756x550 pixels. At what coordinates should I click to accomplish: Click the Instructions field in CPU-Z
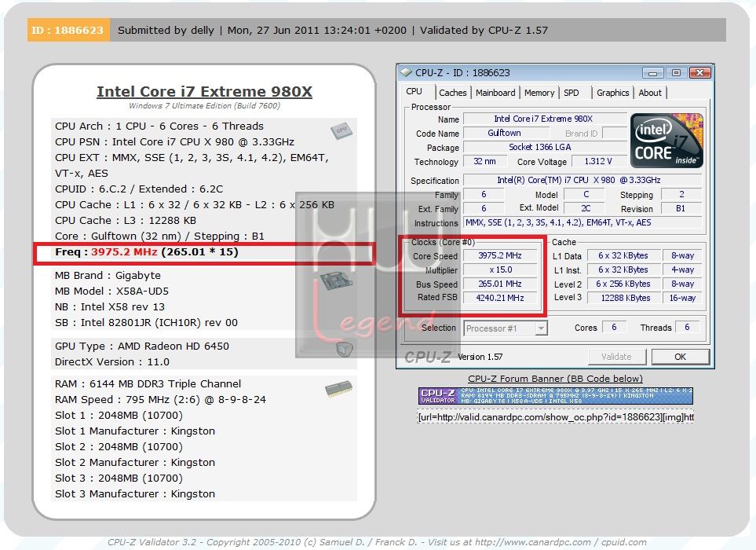583,222
